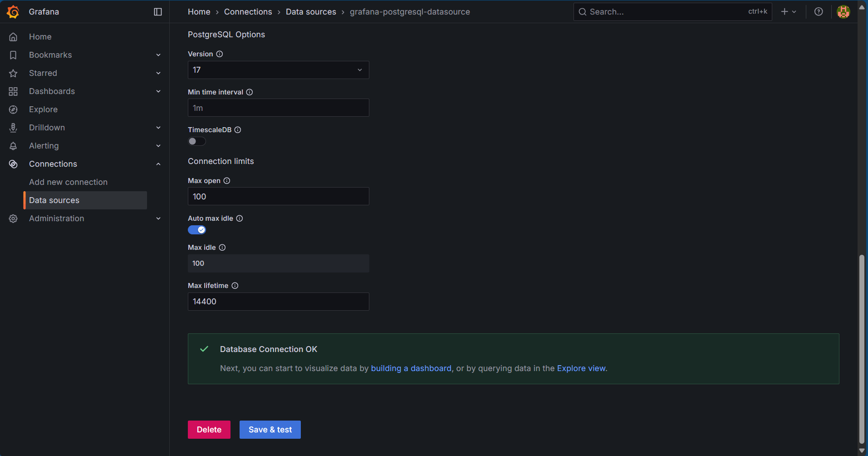This screenshot has width=868, height=456.
Task: Focus the Max open input field
Action: 279,196
